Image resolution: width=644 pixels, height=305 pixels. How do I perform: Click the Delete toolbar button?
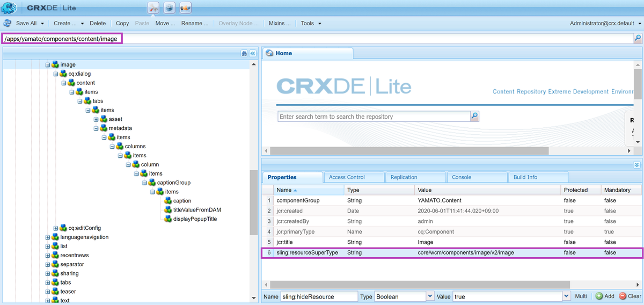tap(98, 23)
